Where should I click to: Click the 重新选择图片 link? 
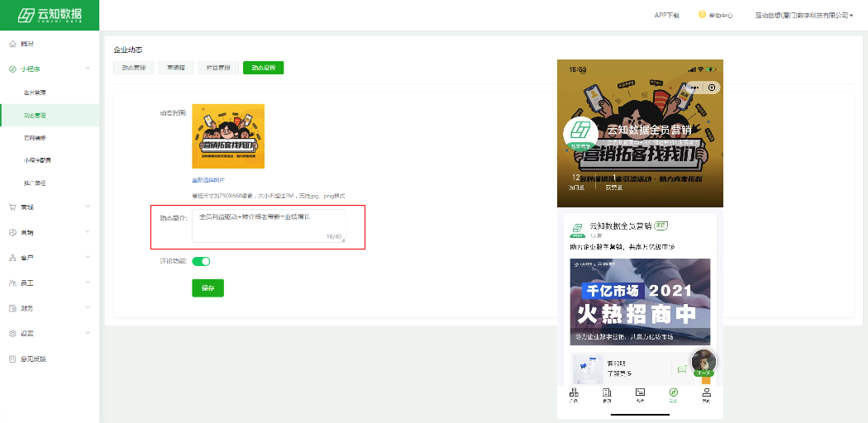[x=208, y=180]
